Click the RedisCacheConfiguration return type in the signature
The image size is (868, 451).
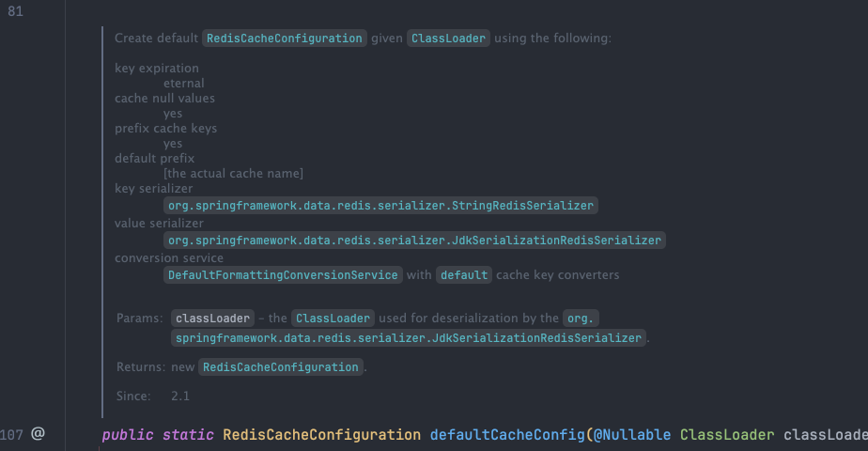(321, 435)
